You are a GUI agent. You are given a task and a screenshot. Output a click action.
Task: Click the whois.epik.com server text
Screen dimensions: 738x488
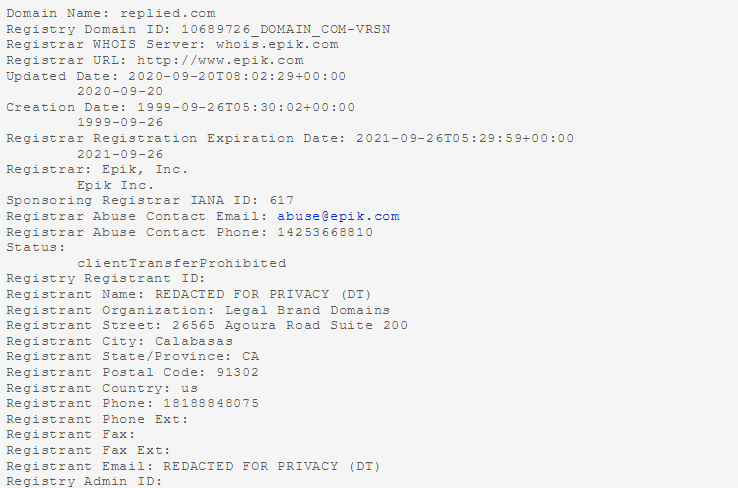(x=277, y=45)
